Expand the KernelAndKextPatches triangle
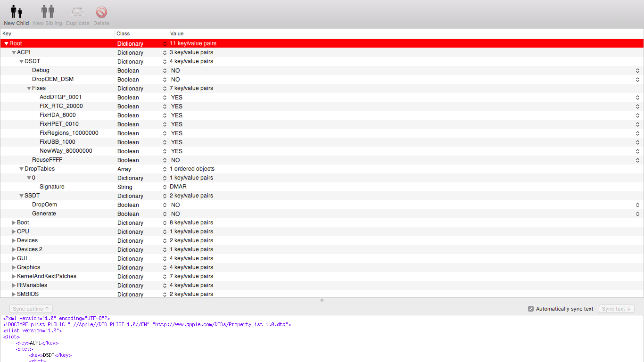Viewport: 644px width, 362px height. click(14, 276)
